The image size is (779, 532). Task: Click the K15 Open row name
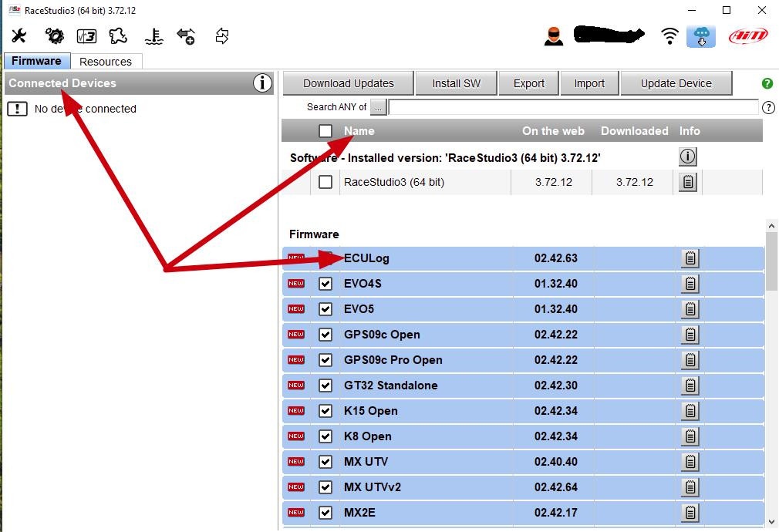pyautogui.click(x=371, y=411)
